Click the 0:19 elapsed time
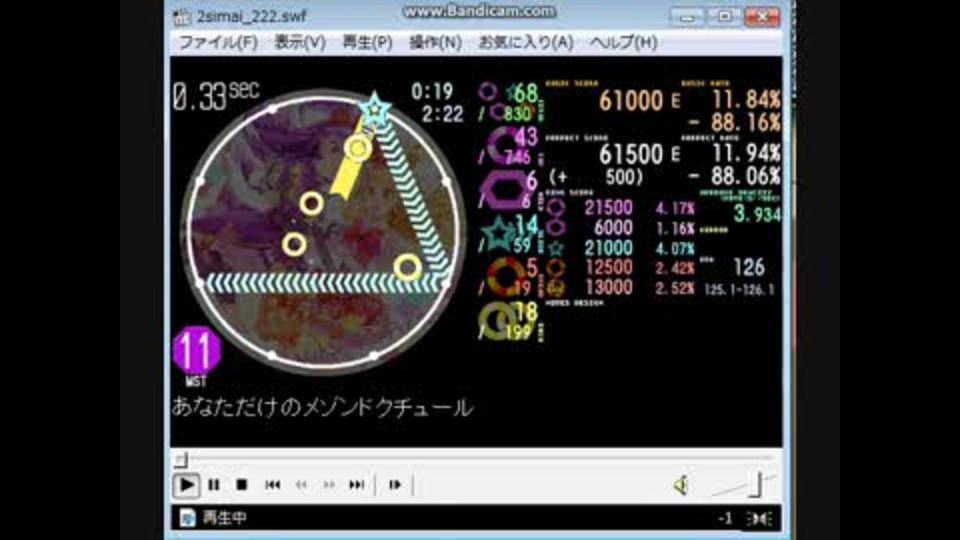This screenshot has height=540, width=960. [432, 92]
